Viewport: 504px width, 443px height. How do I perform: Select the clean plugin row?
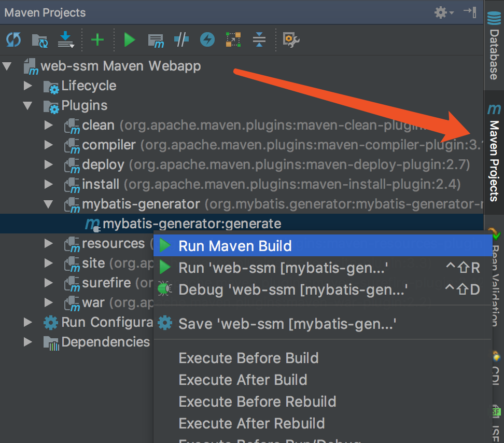tap(242, 125)
